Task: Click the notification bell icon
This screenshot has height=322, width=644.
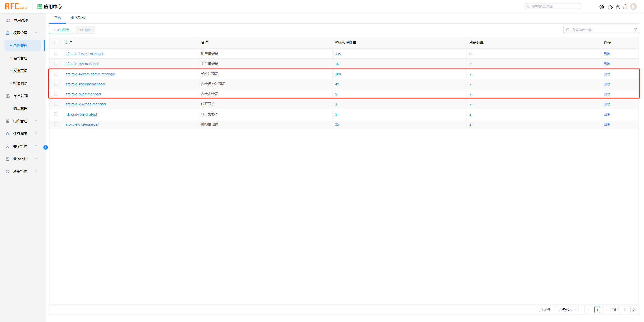Action: 625,7
